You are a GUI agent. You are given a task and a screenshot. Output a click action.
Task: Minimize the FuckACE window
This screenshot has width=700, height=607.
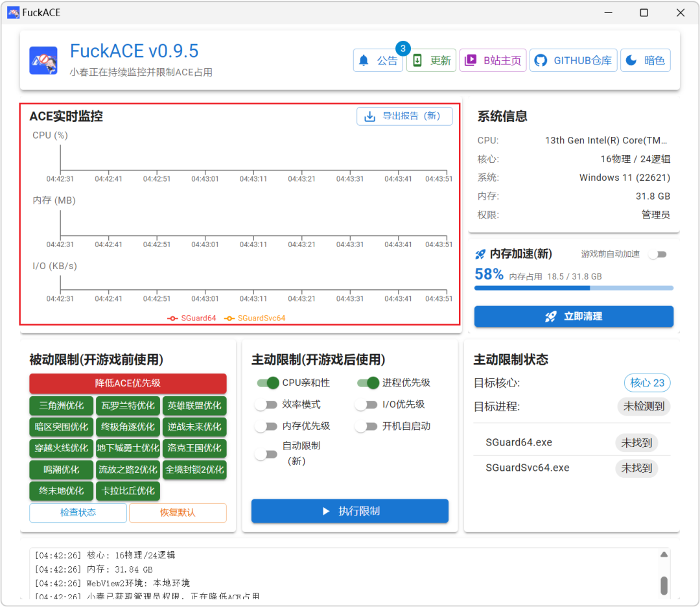pos(608,12)
